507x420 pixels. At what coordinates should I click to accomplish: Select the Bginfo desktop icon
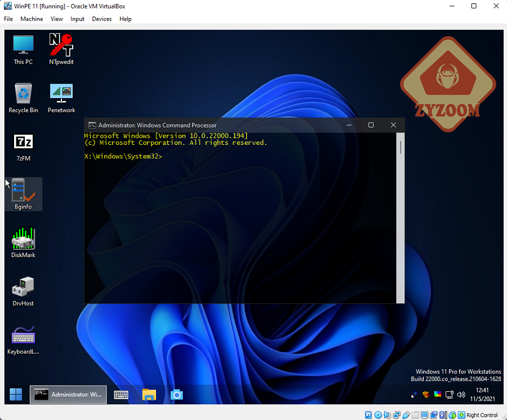(x=23, y=194)
